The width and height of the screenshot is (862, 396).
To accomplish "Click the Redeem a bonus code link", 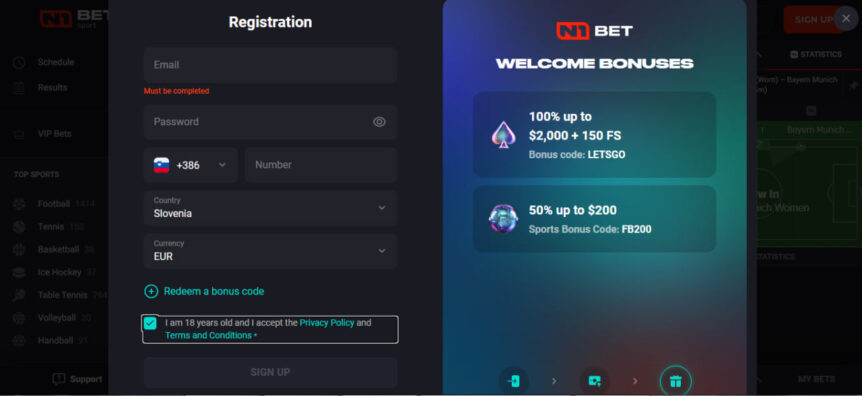I will 214,292.
